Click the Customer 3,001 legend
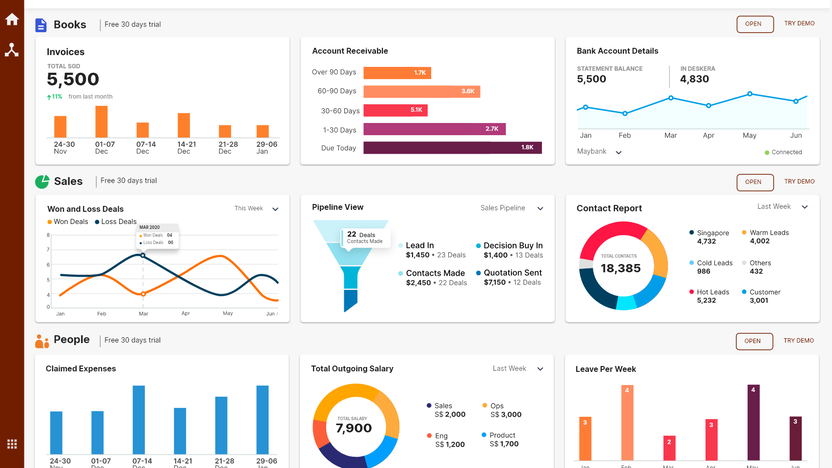Image resolution: width=832 pixels, height=468 pixels. (761, 296)
